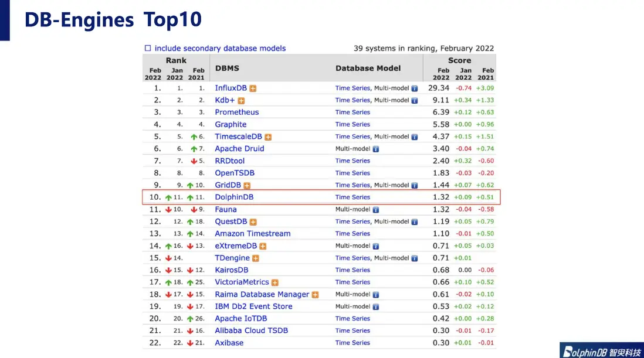Click the plus icon beside VictoriaMetrics
The width and height of the screenshot is (644, 358).
tap(274, 282)
